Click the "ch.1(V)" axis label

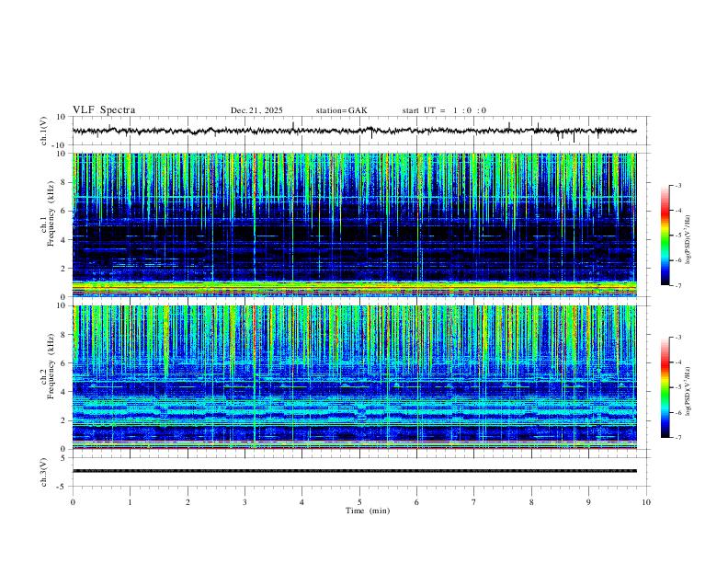click(44, 131)
